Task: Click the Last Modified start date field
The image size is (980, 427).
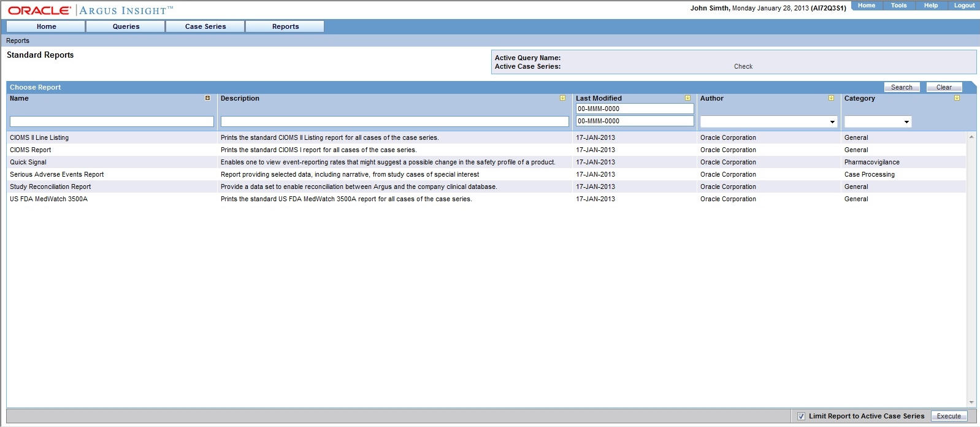Action: click(635, 109)
